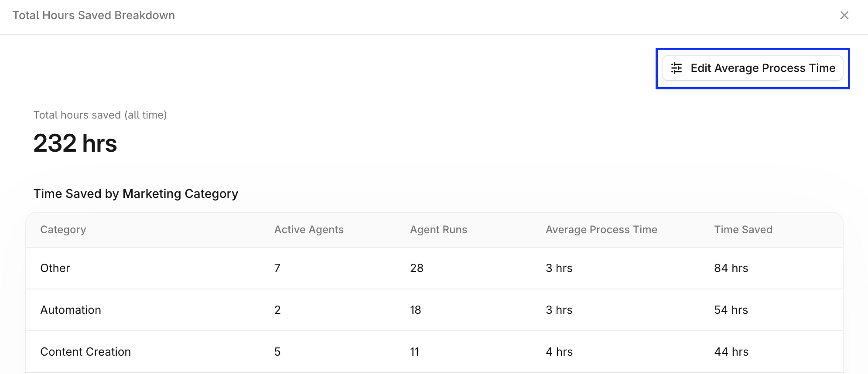868x374 pixels.
Task: Select the Other category row
Action: pyautogui.click(x=434, y=268)
